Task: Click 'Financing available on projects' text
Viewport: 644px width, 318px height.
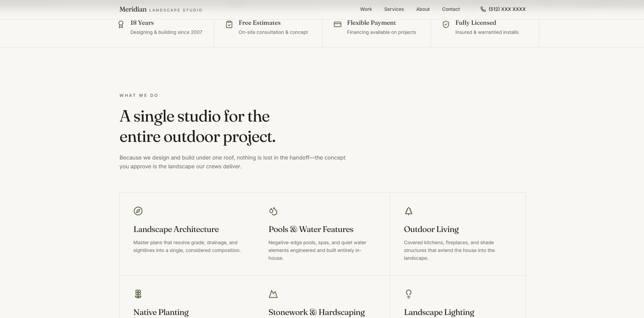Action: click(x=382, y=32)
